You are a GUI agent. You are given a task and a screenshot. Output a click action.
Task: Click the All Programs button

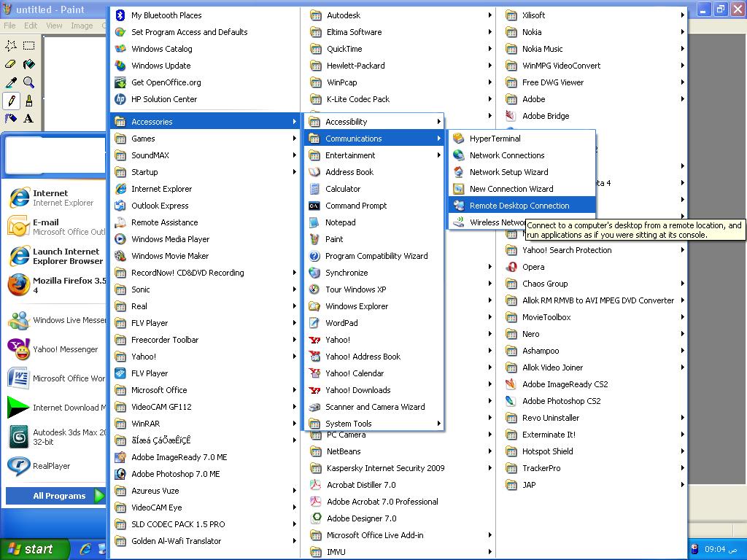55,496
